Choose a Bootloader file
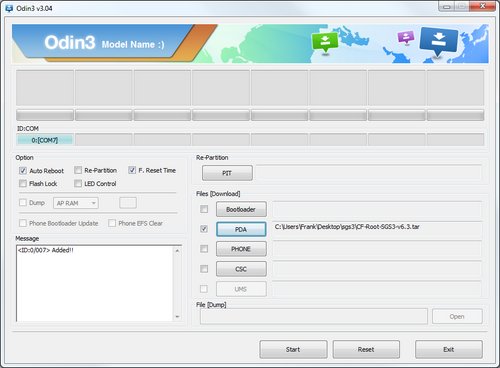The image size is (500, 368). 241,209
